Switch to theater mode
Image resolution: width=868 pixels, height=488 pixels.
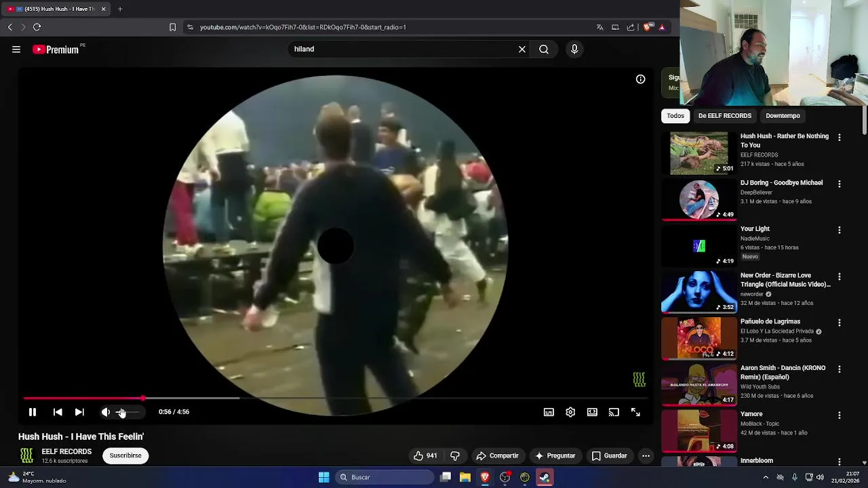click(x=592, y=412)
